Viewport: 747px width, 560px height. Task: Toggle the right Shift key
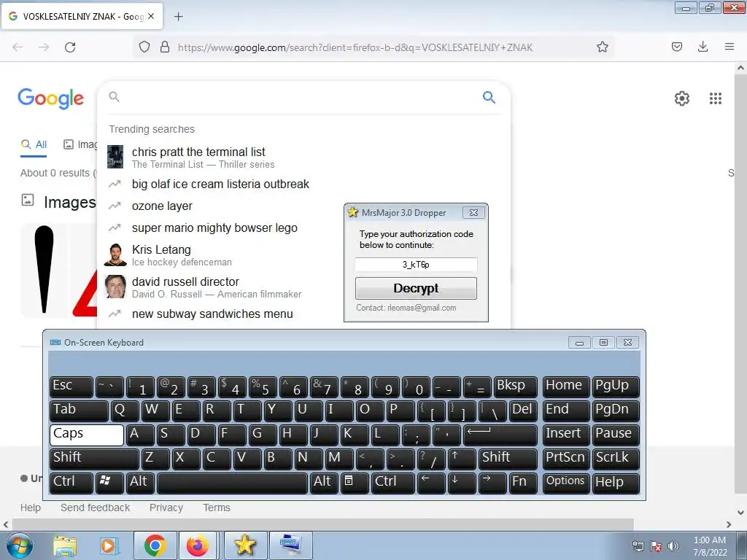[x=508, y=459]
